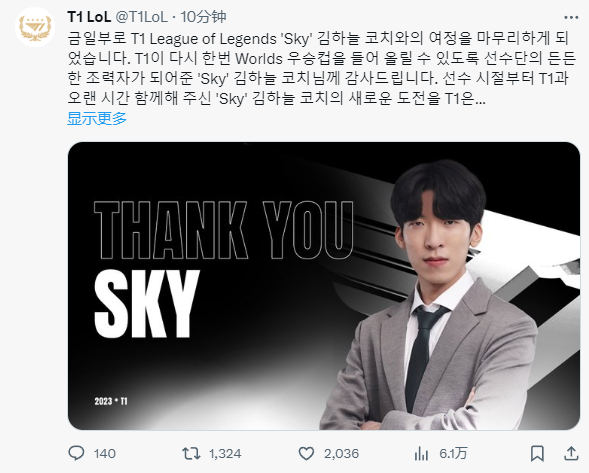
Task: Click the large white SKY text in image
Action: click(x=146, y=304)
